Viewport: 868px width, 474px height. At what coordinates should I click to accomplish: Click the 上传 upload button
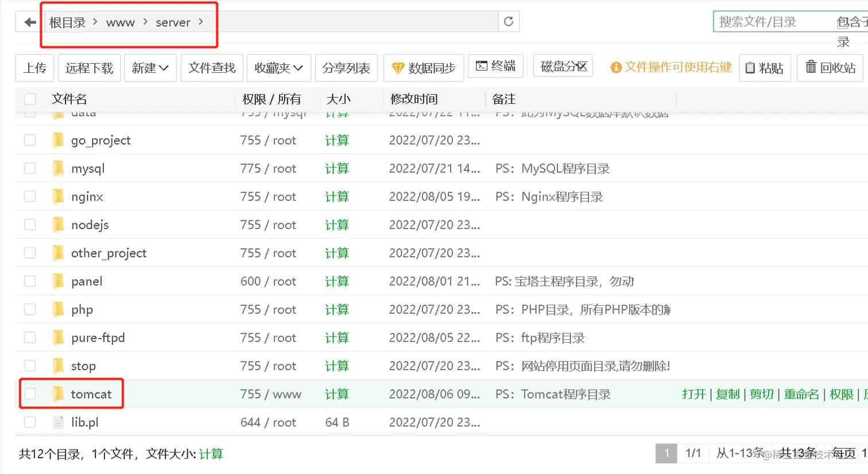(x=35, y=68)
